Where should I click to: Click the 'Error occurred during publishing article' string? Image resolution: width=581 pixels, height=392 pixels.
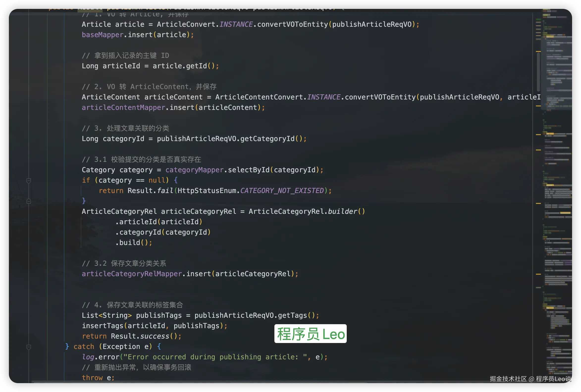click(215, 357)
